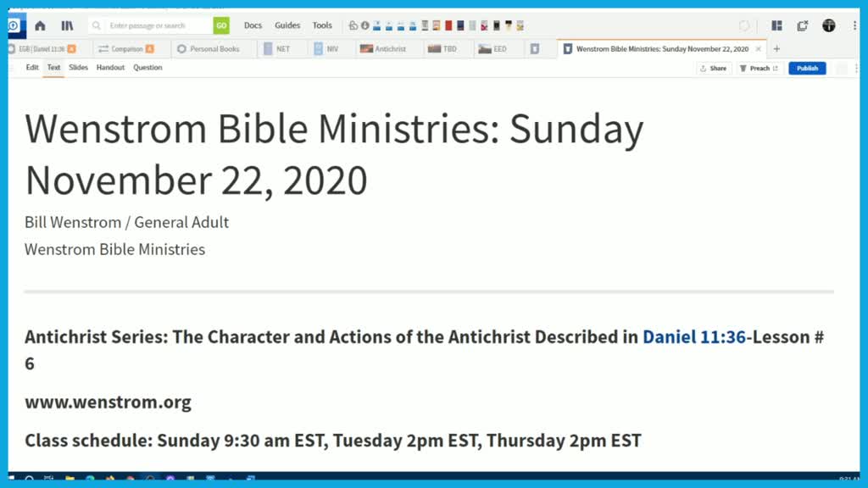The width and height of the screenshot is (868, 488).
Task: Click the 'Bill Wenstrom / General Adult' line
Action: (126, 223)
